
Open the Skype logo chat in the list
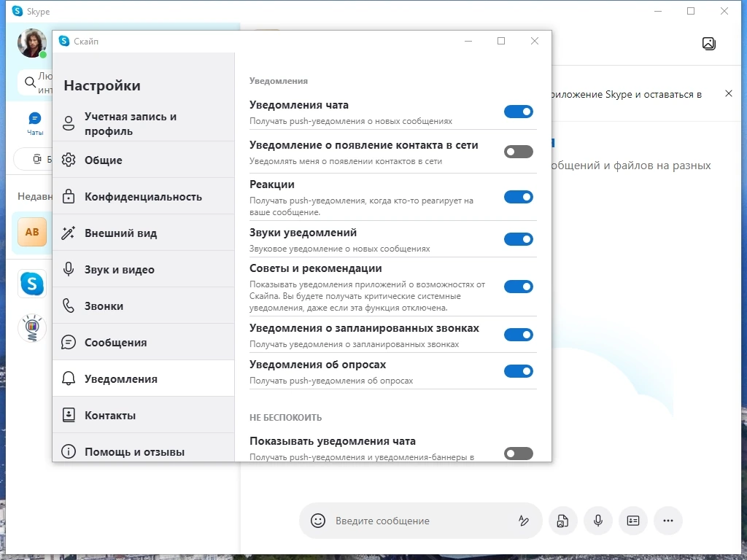point(32,284)
